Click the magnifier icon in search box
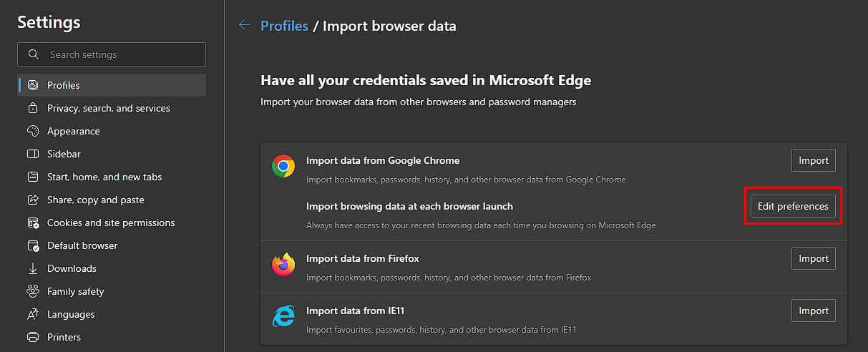 pyautogui.click(x=33, y=54)
